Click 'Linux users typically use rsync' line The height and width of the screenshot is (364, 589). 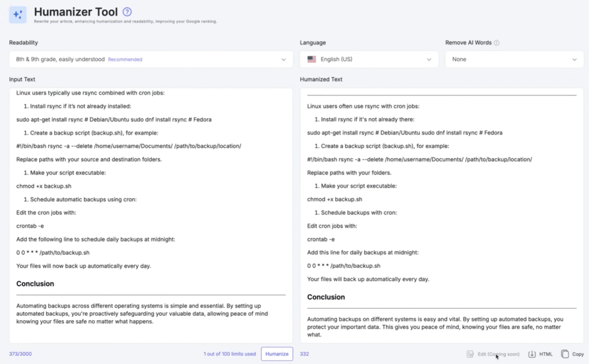pyautogui.click(x=90, y=93)
